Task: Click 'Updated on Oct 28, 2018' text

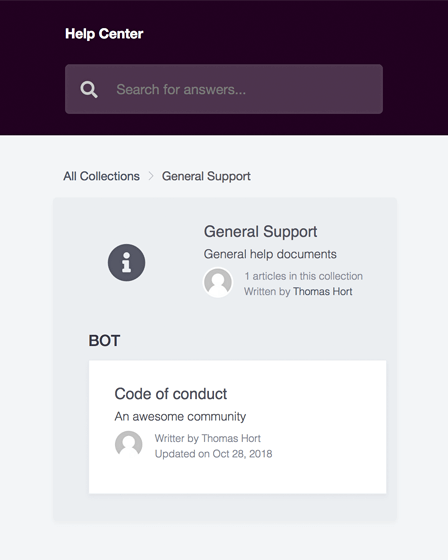Action: click(214, 454)
